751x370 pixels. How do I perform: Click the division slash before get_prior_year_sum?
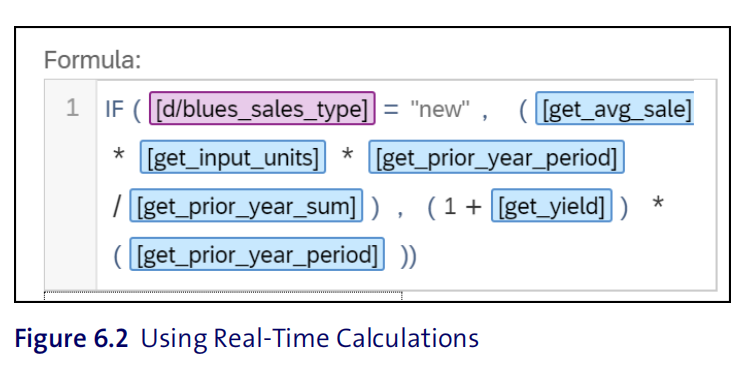[x=117, y=205]
